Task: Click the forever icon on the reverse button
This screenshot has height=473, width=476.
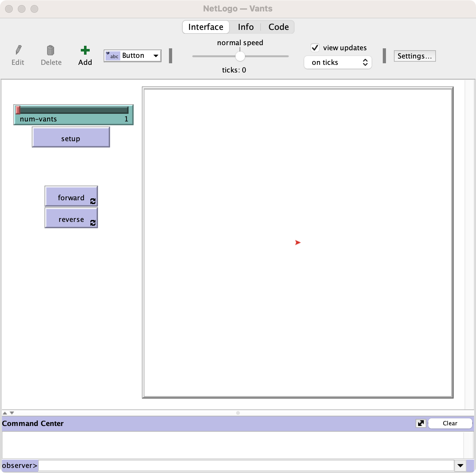Action: [x=93, y=223]
